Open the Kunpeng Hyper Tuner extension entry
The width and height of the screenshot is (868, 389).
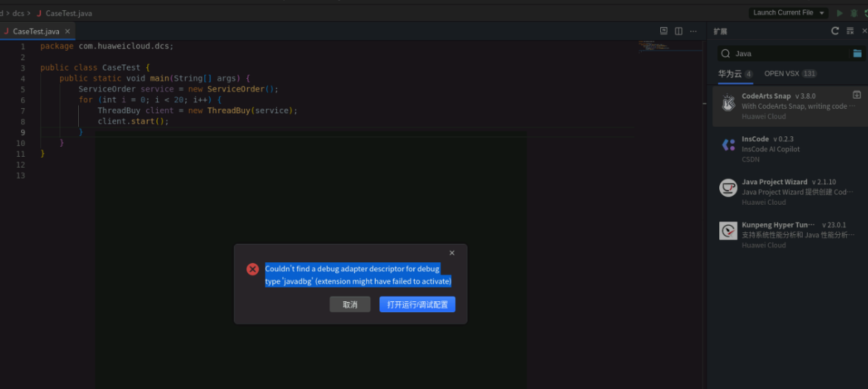click(790, 235)
